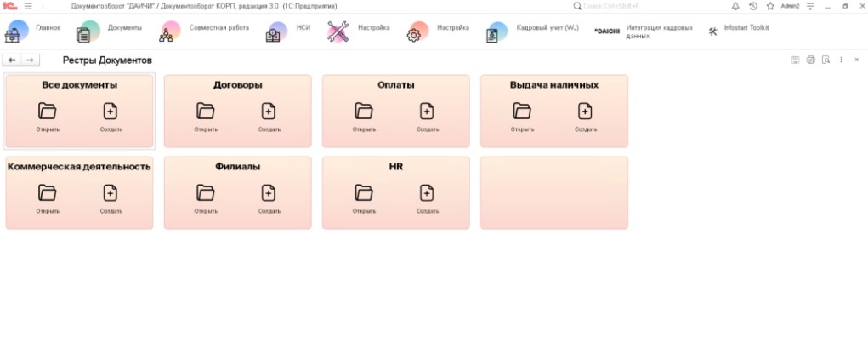Click the Рестры Документов page title
This screenshot has width=868, height=343.
(107, 60)
